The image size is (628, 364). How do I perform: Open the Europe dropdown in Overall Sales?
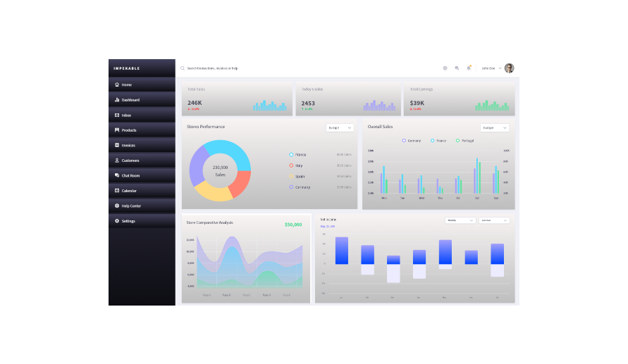click(x=495, y=128)
